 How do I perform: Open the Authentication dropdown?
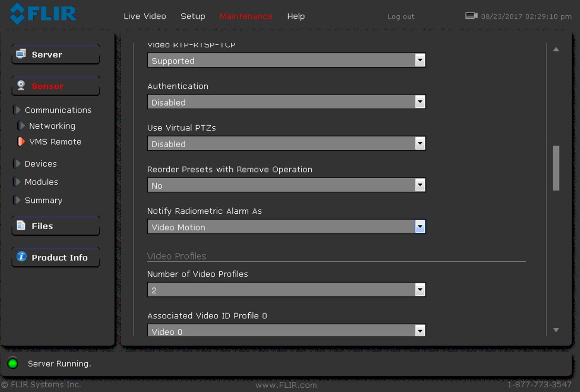[420, 102]
